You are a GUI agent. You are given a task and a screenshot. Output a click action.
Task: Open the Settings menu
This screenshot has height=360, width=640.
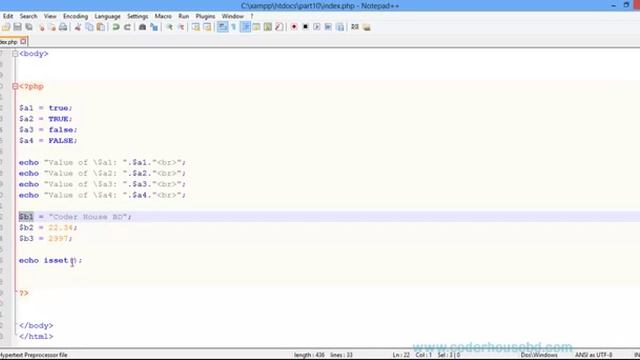[138, 16]
